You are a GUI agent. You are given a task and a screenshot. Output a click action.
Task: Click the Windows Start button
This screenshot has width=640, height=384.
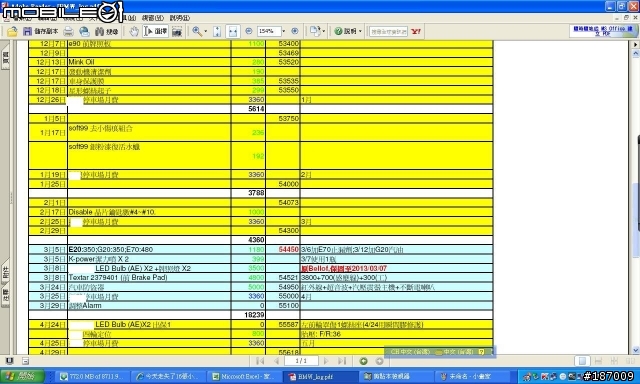click(x=22, y=376)
